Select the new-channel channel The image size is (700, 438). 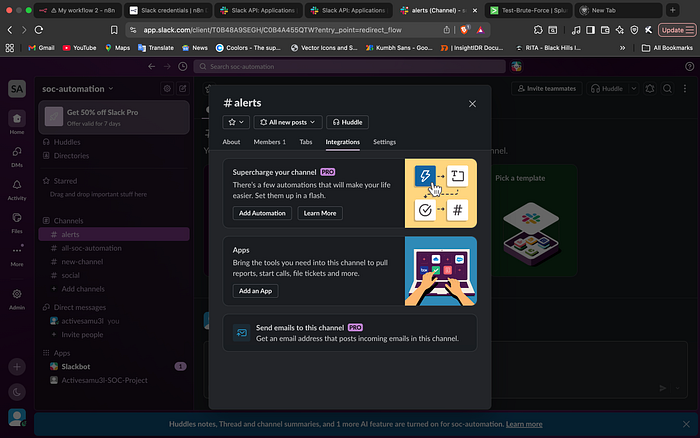tap(114, 262)
